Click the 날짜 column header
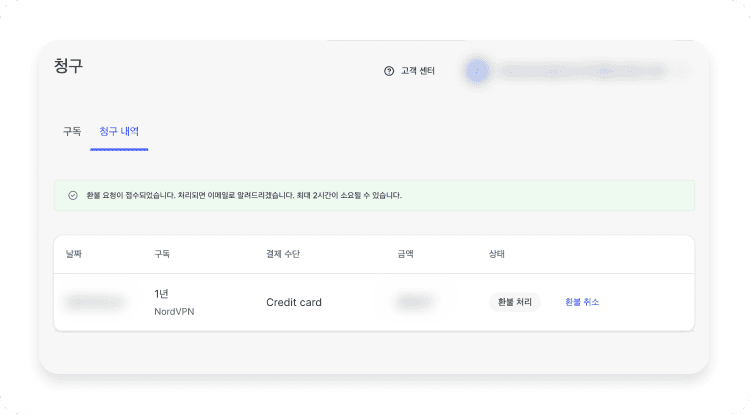Viewport: 750px width, 414px height. (x=74, y=254)
